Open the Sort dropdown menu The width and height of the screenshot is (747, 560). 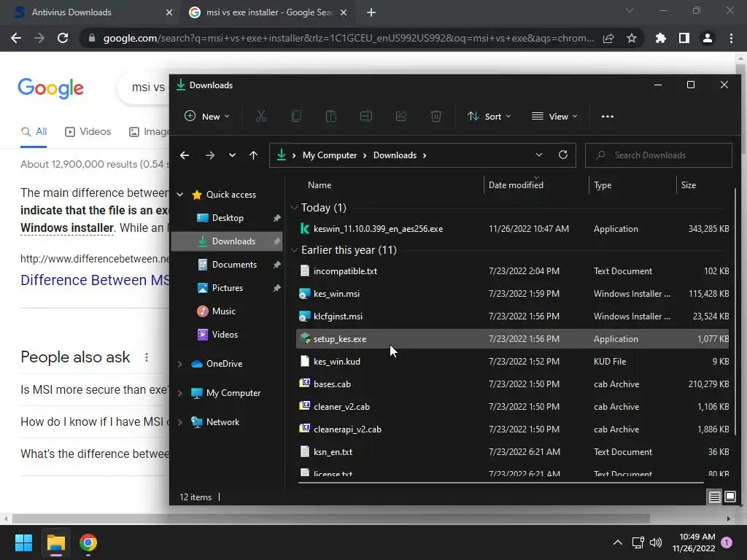tap(489, 116)
